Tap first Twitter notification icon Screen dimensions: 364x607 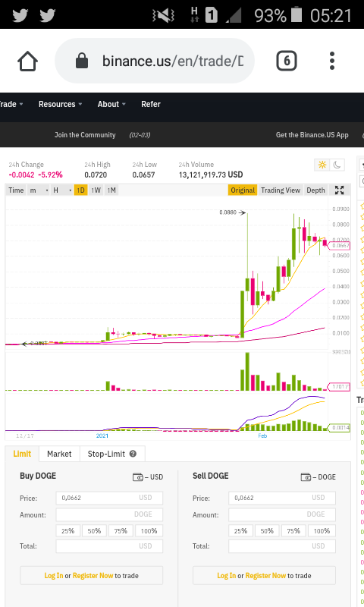click(x=20, y=15)
